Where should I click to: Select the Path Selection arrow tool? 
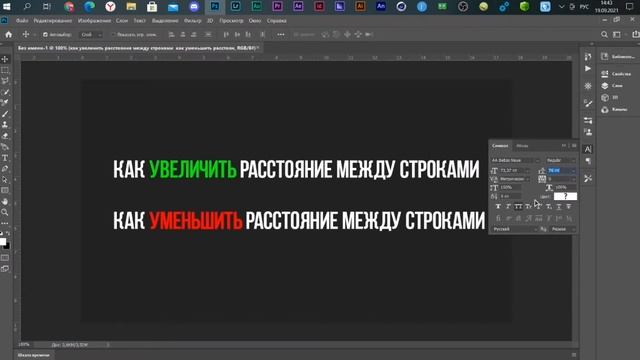coord(5,180)
